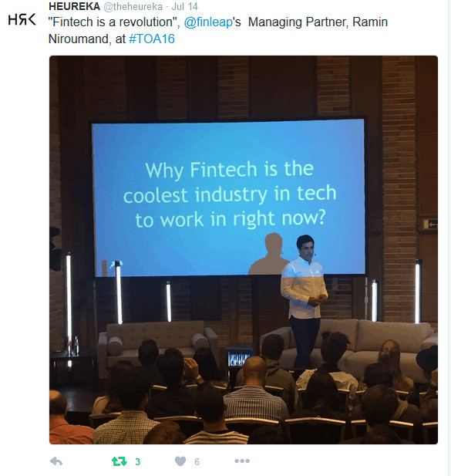Click the speaker in white shirt in photo
This screenshot has width=451, height=476.
304,301
